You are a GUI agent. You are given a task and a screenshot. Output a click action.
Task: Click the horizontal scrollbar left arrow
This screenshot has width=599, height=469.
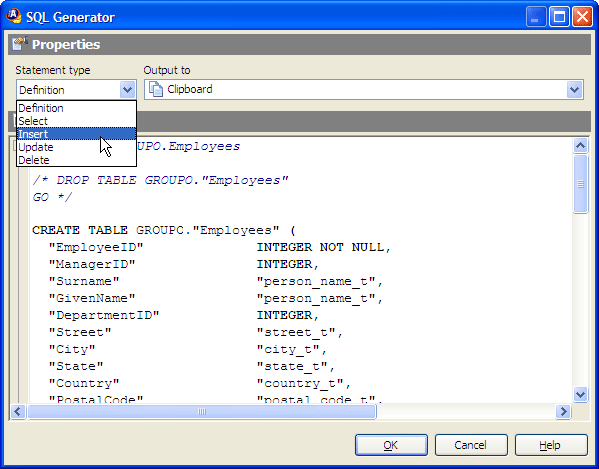(18, 411)
